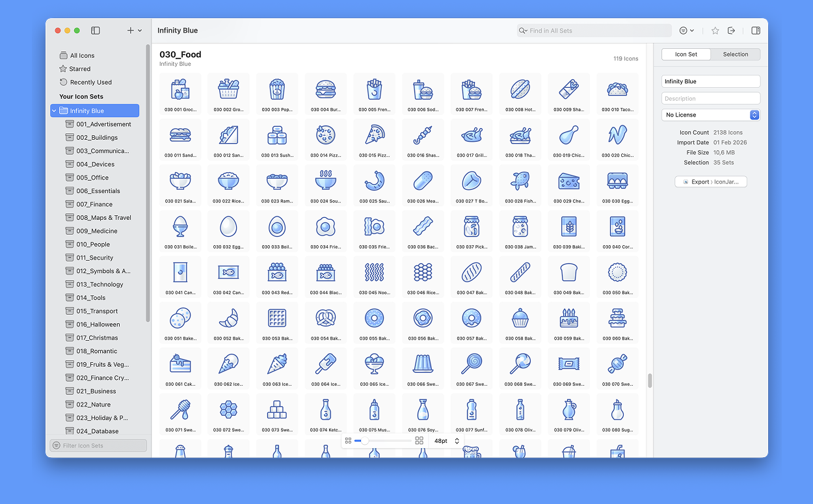Select the burger icon in grid
The height and width of the screenshot is (504, 813).
[325, 89]
